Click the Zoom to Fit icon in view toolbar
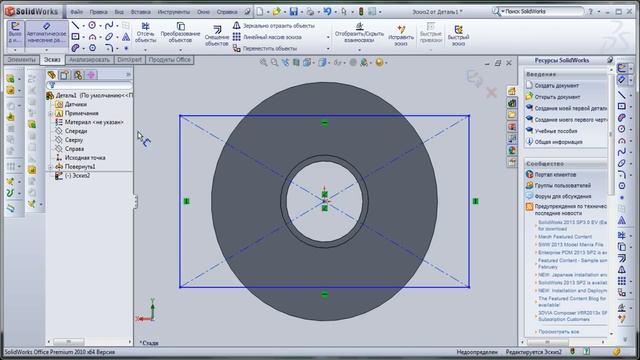This screenshot has width=640, height=360. coord(264,62)
